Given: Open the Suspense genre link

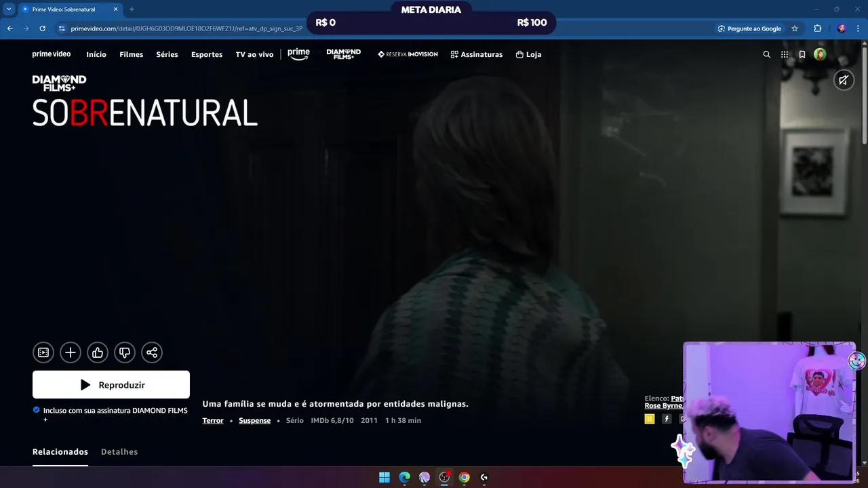Looking at the screenshot, I should pyautogui.click(x=254, y=420).
